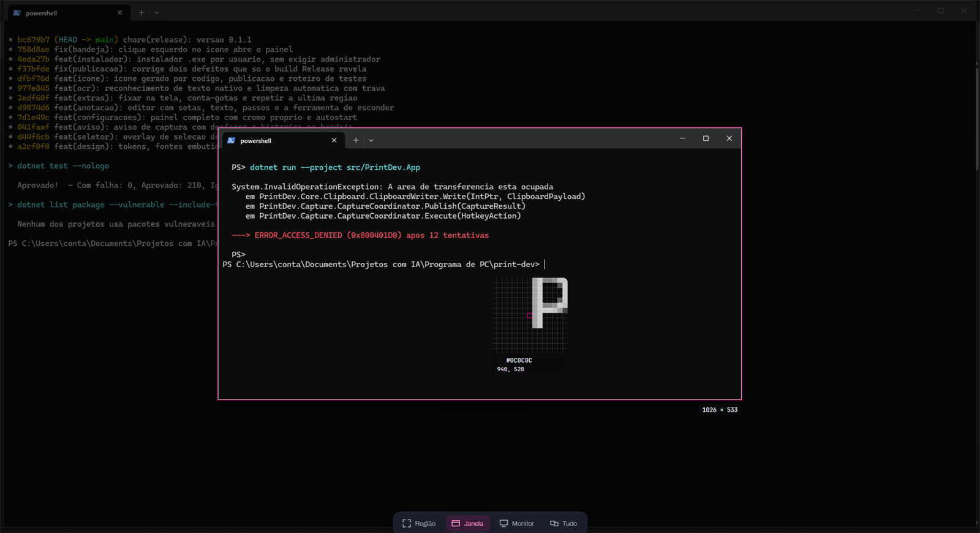
Task: Click background window prompt "PS C:\Users\conta\Documents\Projetos"
Action: pos(113,244)
